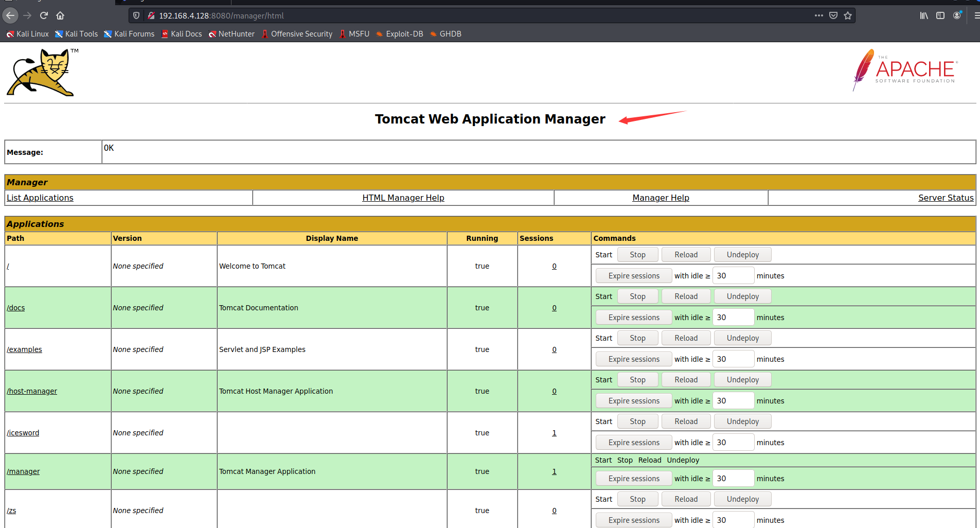Click the Tomcat cat logo
980x528 pixels.
click(42, 72)
